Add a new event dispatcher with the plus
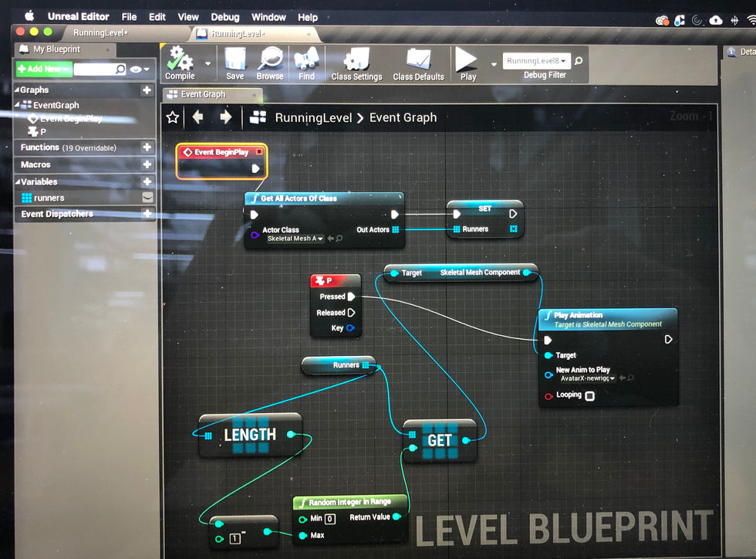The width and height of the screenshot is (756, 559). pyautogui.click(x=147, y=213)
